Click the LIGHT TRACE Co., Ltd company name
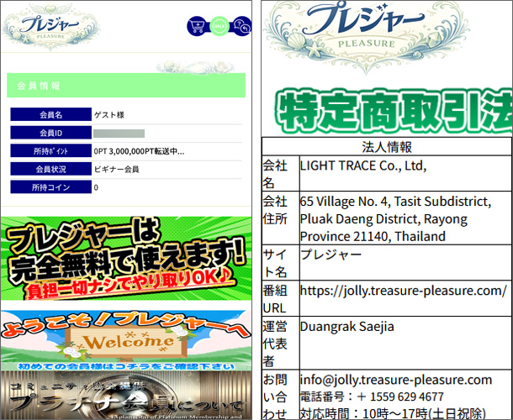Image resolution: width=513 pixels, height=420 pixels. (363, 166)
